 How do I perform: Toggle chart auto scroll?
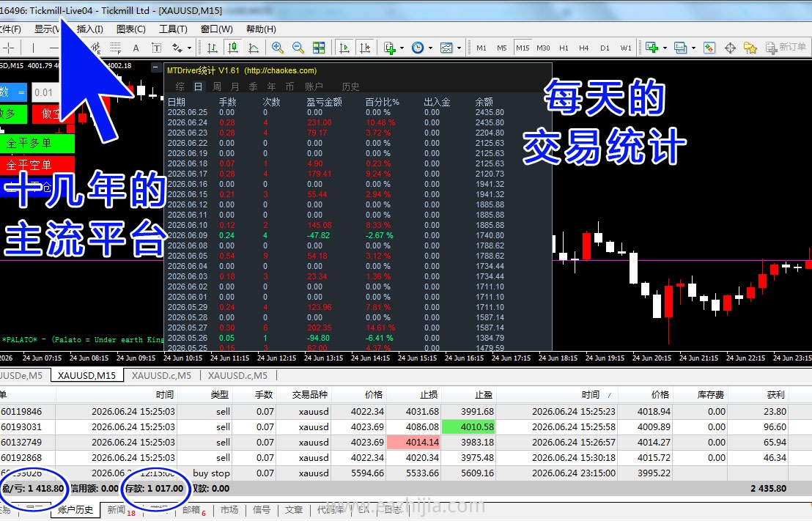coord(344,48)
